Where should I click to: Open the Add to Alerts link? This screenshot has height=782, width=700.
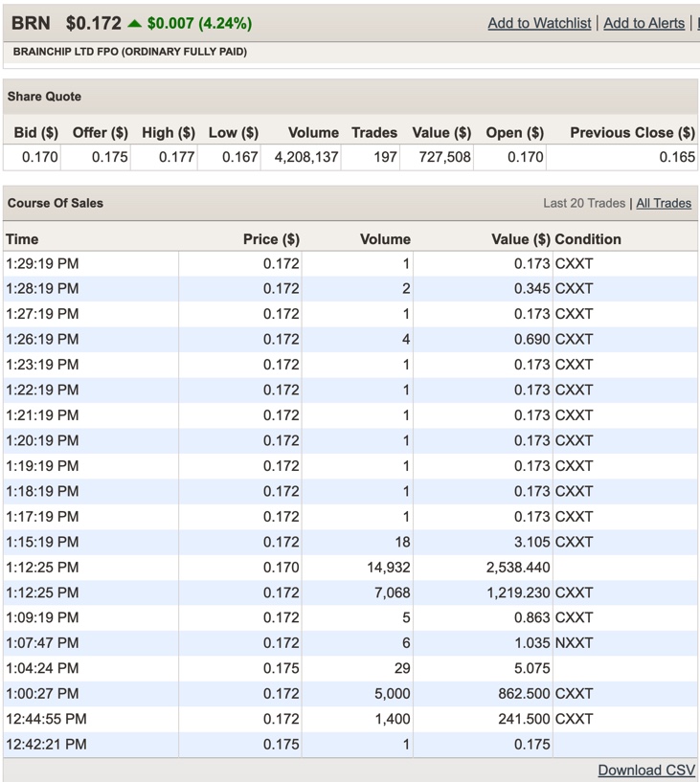[644, 23]
